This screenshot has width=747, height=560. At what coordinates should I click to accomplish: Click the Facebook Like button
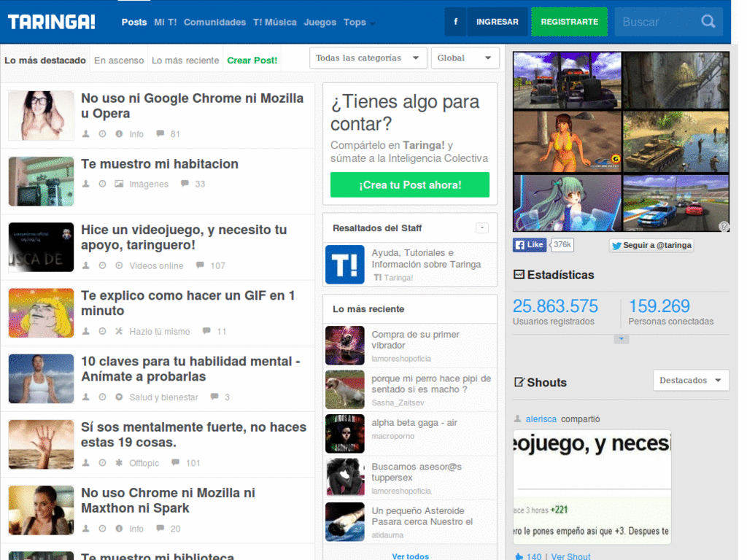point(530,245)
